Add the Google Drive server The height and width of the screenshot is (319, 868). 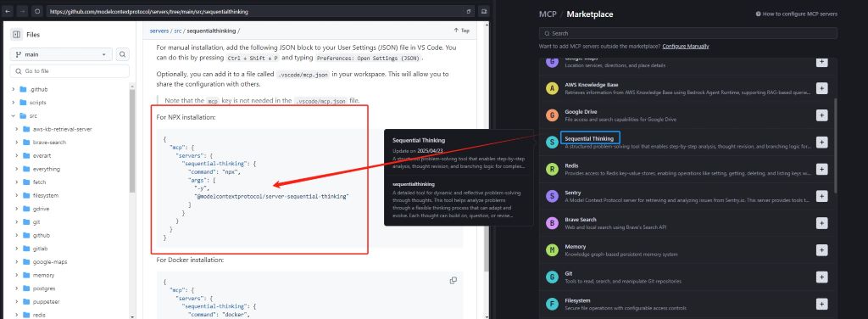[822, 115]
